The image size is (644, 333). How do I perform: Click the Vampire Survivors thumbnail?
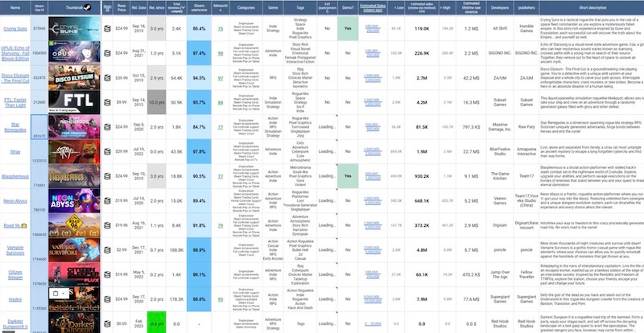[74, 250]
